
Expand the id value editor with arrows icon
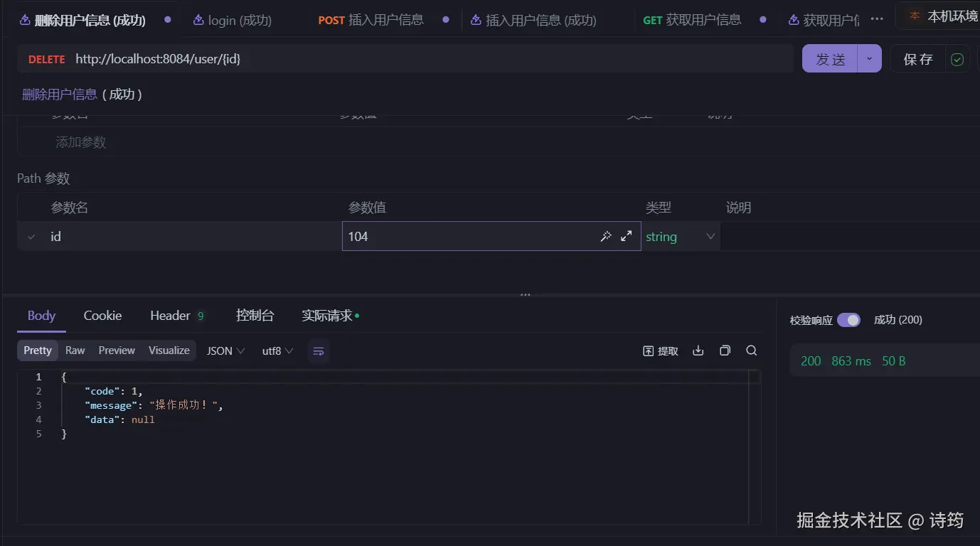(x=627, y=237)
